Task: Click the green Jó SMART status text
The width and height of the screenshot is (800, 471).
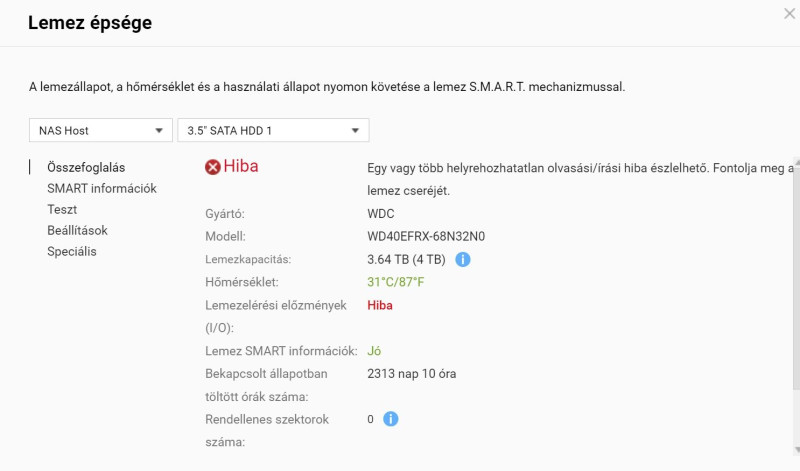Action: [x=374, y=351]
